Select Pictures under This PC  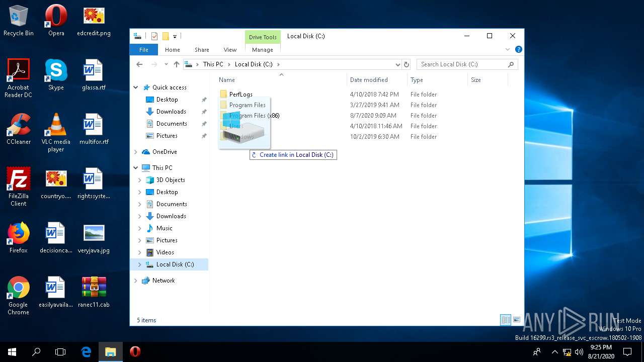167,240
